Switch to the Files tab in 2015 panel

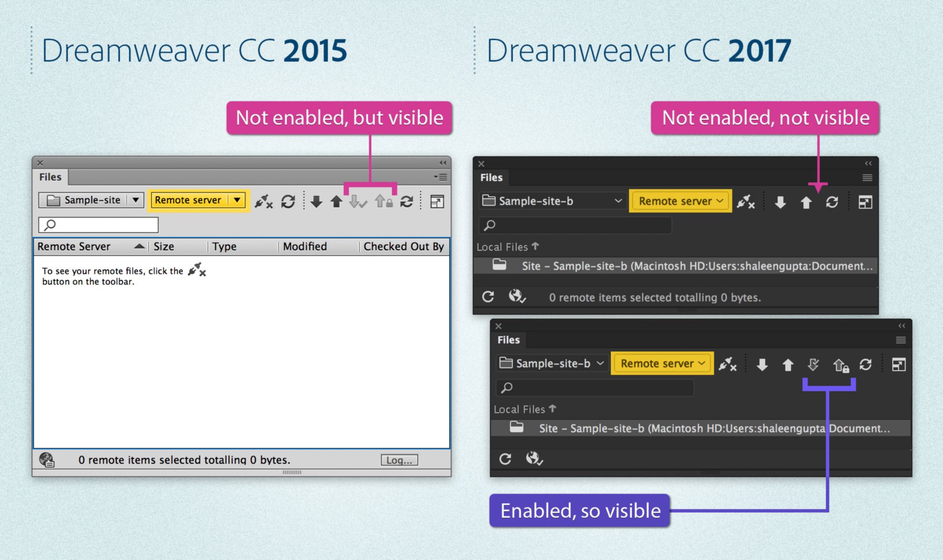tap(50, 177)
